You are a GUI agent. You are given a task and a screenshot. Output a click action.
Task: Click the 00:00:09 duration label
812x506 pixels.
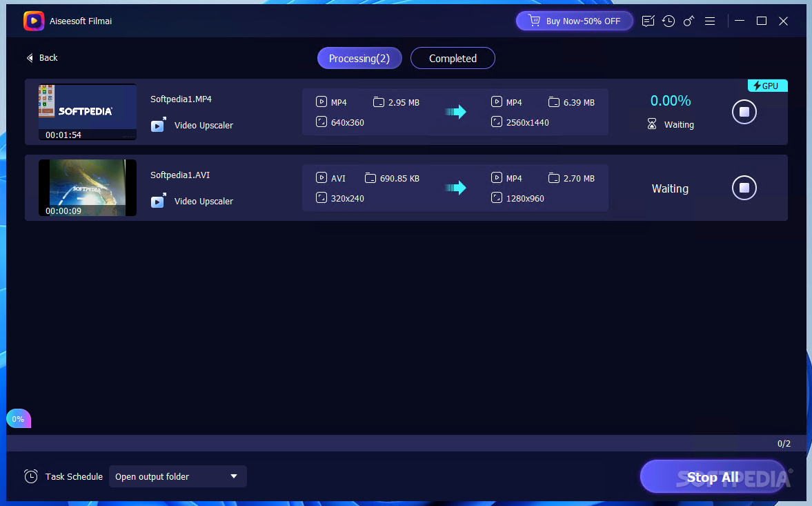pos(63,211)
